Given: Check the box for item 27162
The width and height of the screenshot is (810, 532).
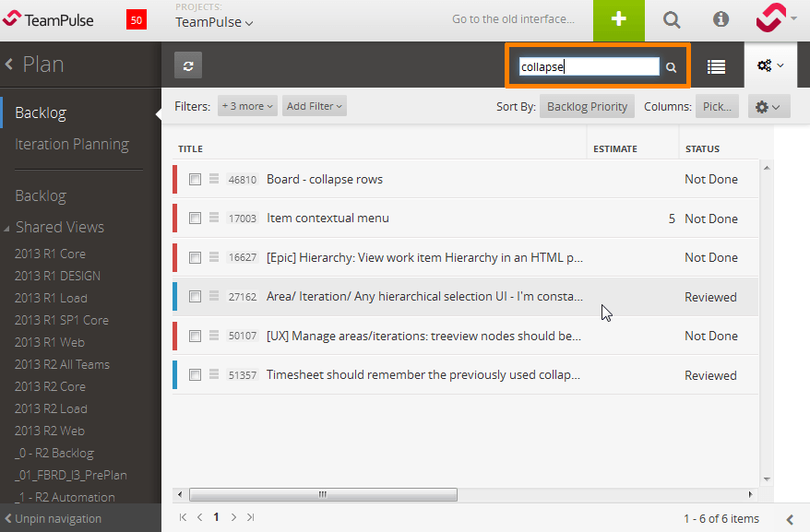Looking at the screenshot, I should pos(195,297).
